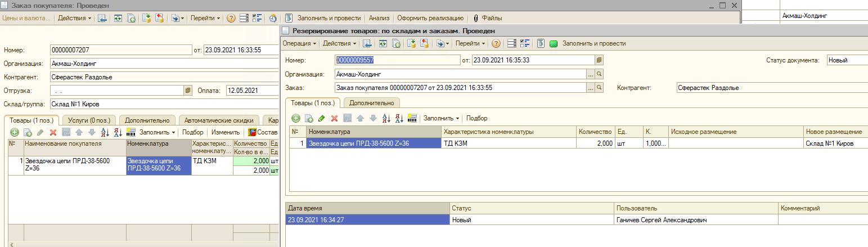Click the Номер field 00000009557
The width and height of the screenshot is (868, 247).
click(398, 60)
